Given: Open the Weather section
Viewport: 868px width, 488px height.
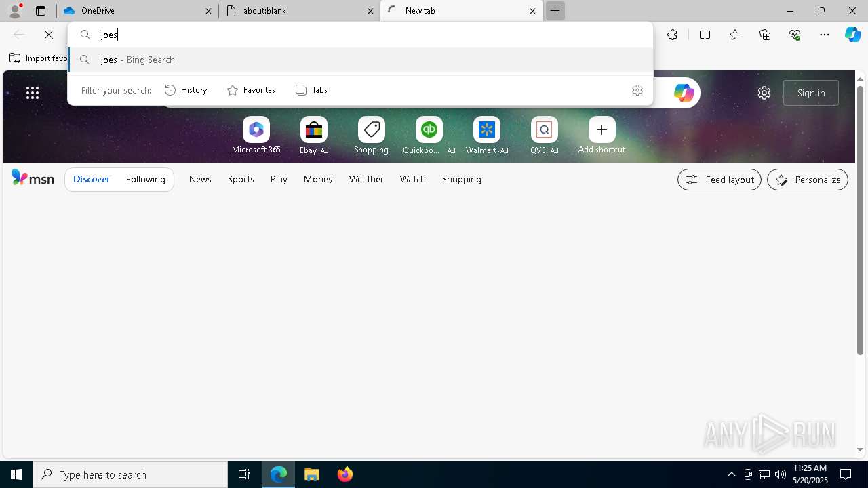Looking at the screenshot, I should coord(366,179).
